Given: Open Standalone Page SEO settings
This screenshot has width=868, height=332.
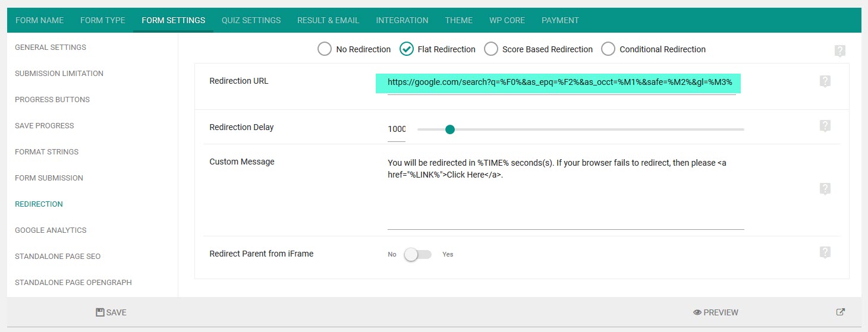Looking at the screenshot, I should point(58,257).
